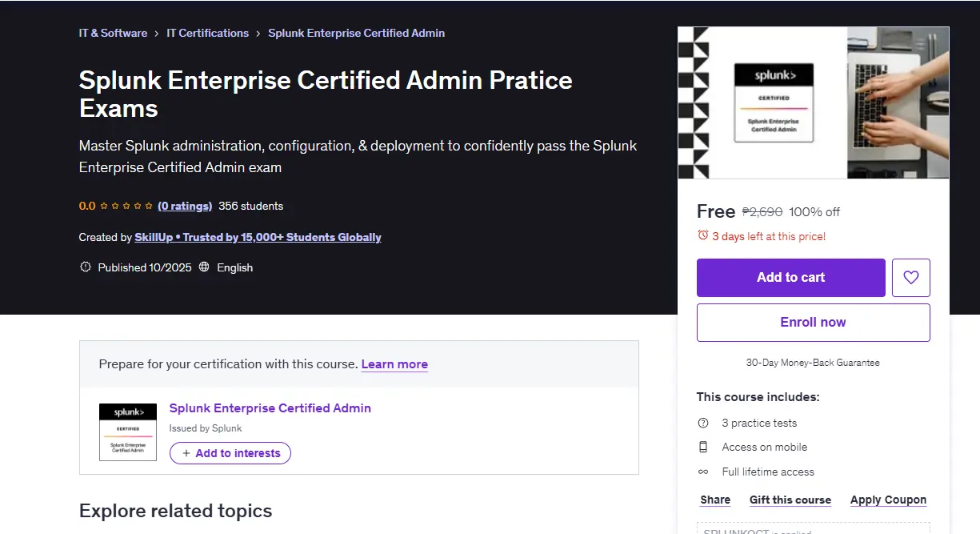980x534 pixels.
Task: Click Apply Coupon
Action: [x=888, y=500]
